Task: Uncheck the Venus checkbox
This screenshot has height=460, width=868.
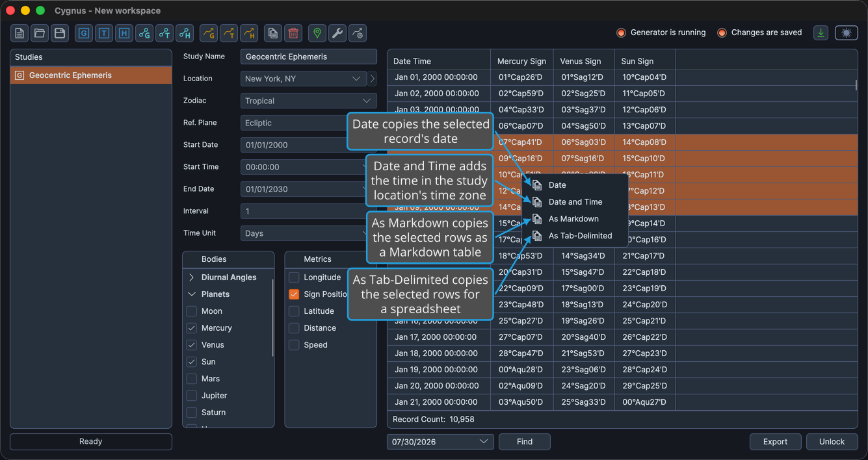Action: pyautogui.click(x=192, y=345)
